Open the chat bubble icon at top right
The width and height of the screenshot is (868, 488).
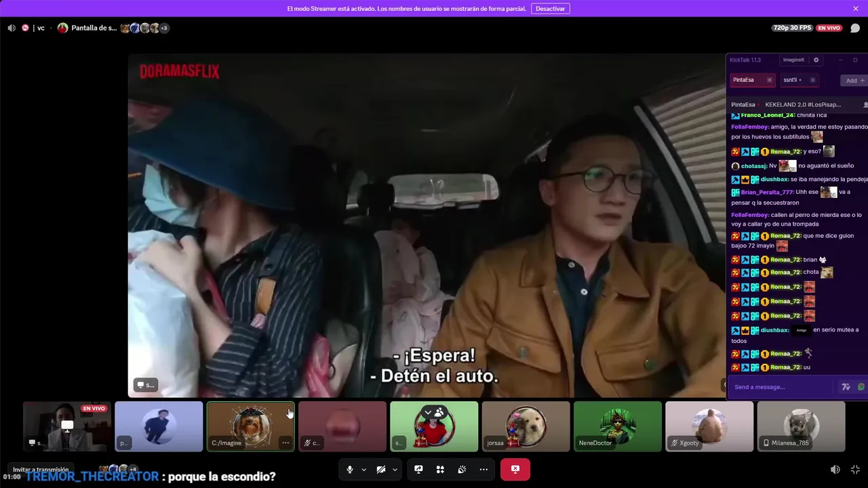tap(855, 28)
